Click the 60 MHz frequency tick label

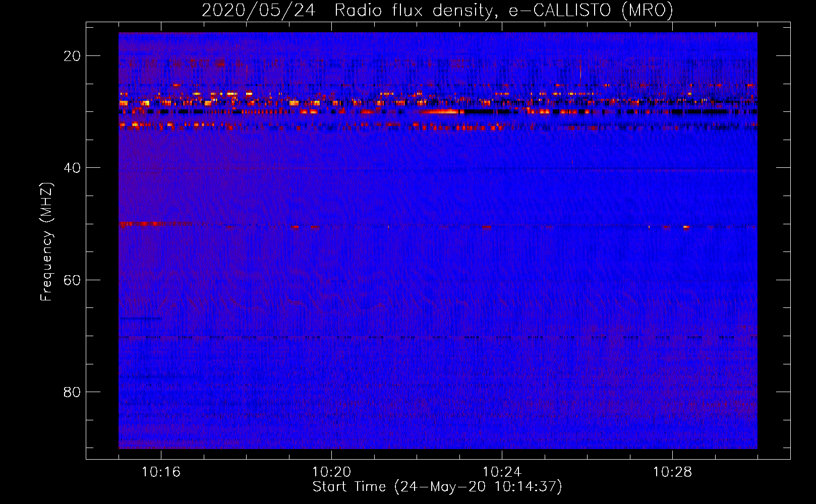[72, 280]
